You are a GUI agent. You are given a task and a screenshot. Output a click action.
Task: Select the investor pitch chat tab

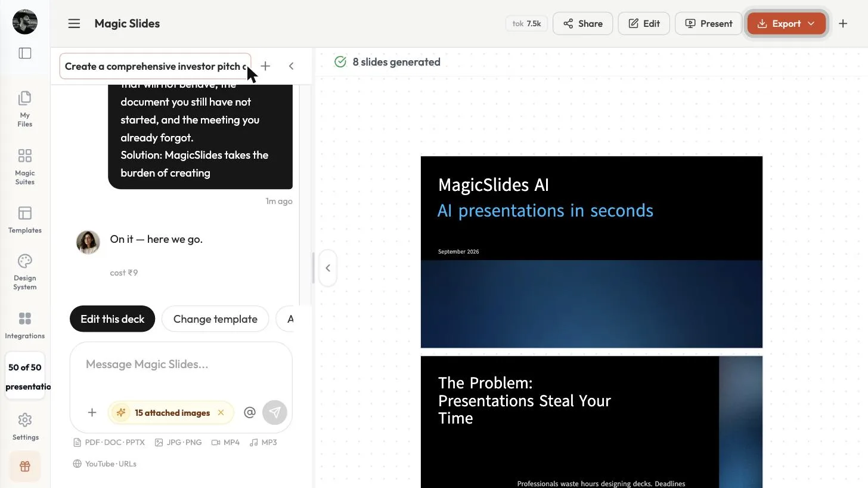point(156,66)
